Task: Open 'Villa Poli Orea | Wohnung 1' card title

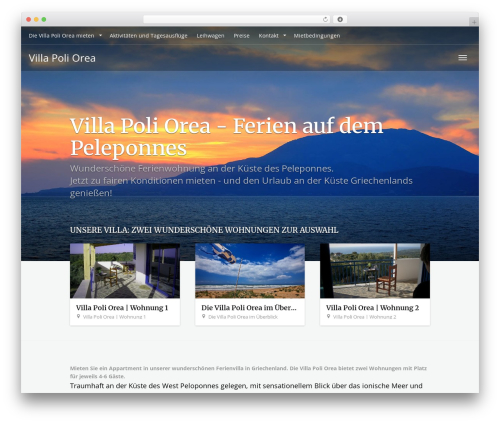Action: point(122,308)
